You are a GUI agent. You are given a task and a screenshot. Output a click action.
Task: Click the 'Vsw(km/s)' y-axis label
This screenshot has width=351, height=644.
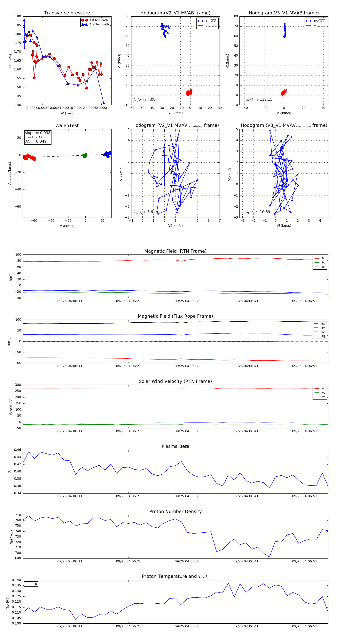[x=11, y=407]
